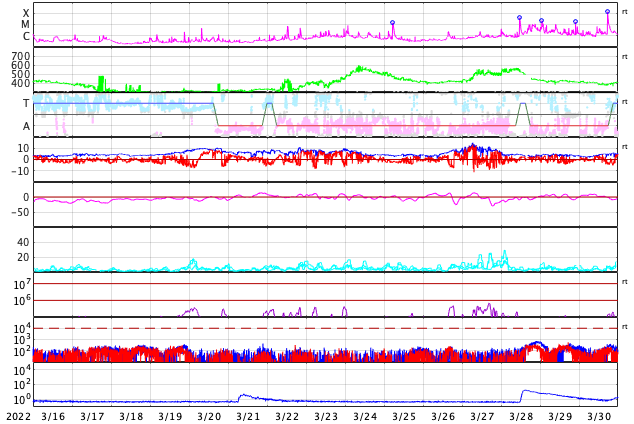The image size is (634, 424).
Task: Click the 3/22 date label
Action: click(287, 417)
